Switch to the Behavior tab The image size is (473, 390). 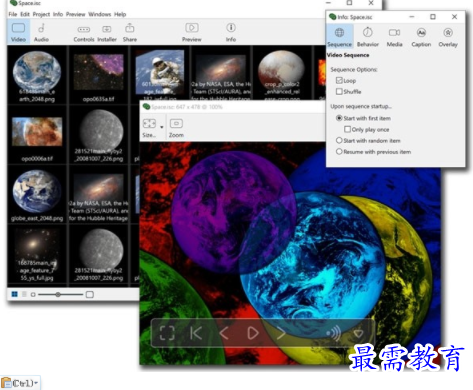(368, 37)
